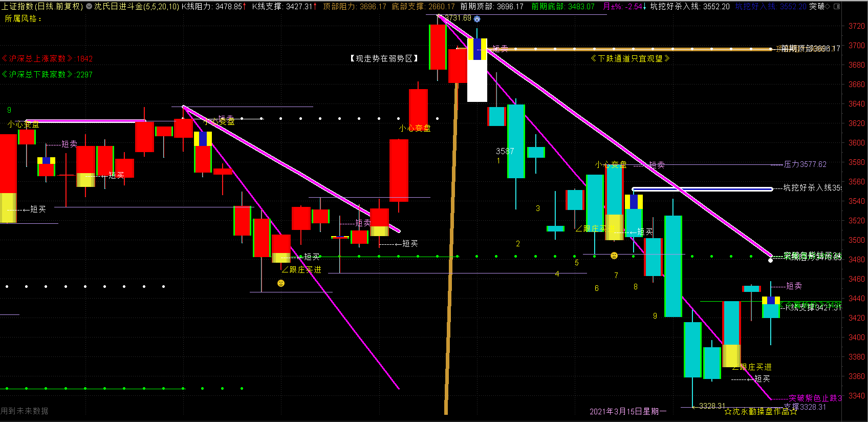This screenshot has width=868, height=422.
Task: Click the yellow sad face below 跟庄买进
Action: tap(281, 283)
